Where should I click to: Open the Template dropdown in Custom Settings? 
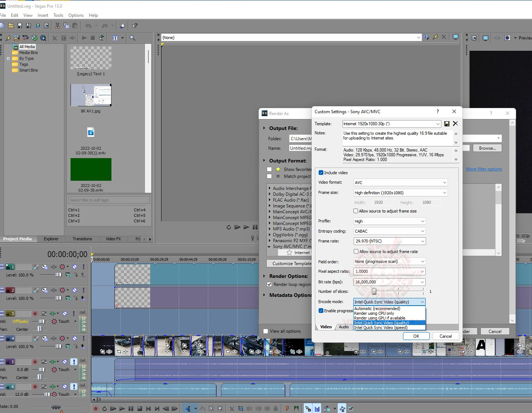392,124
